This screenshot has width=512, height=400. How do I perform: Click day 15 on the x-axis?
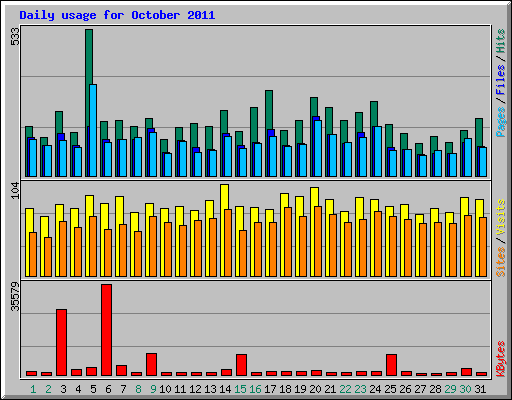pyautogui.click(x=240, y=389)
